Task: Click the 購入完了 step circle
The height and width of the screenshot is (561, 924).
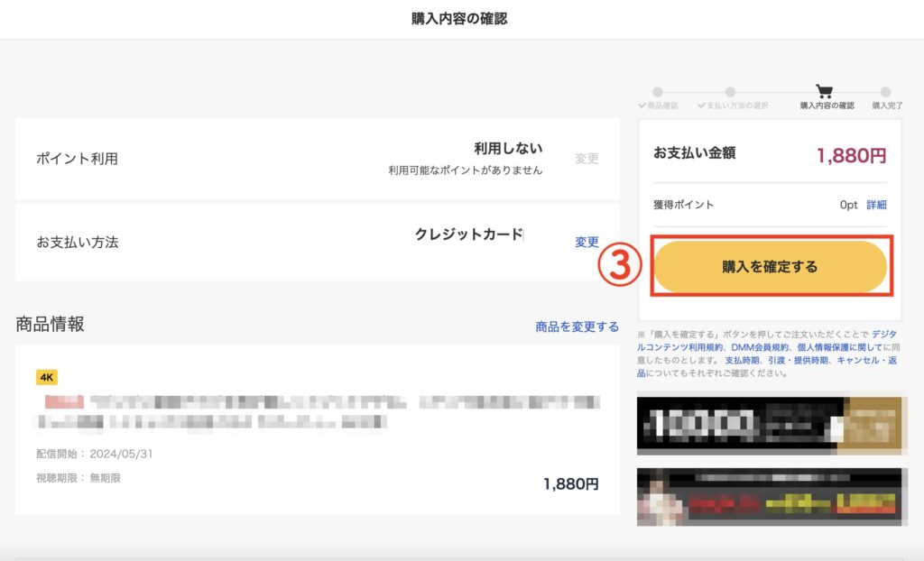Action: pos(886,92)
